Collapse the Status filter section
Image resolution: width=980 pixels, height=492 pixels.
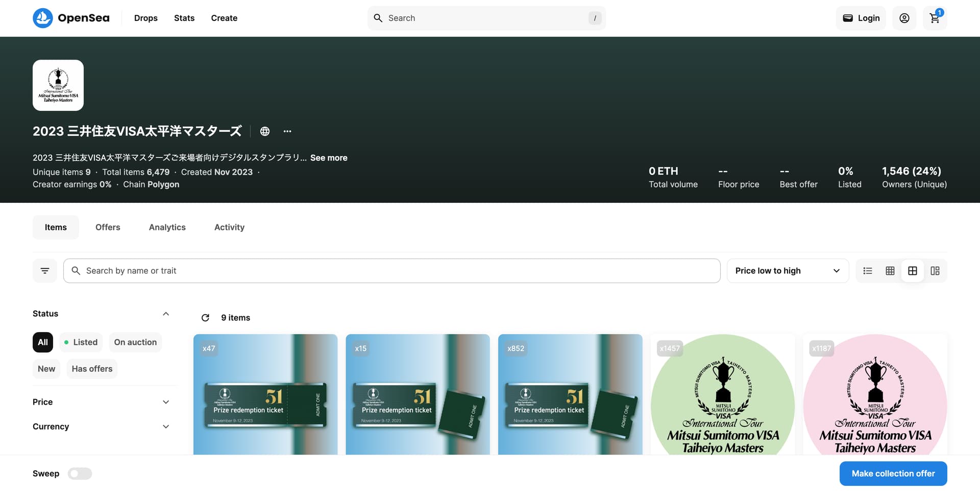166,314
